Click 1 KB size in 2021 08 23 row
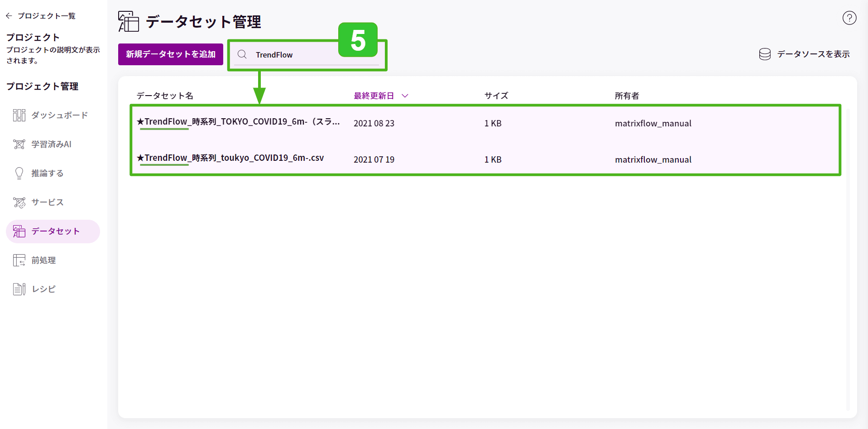 click(493, 123)
